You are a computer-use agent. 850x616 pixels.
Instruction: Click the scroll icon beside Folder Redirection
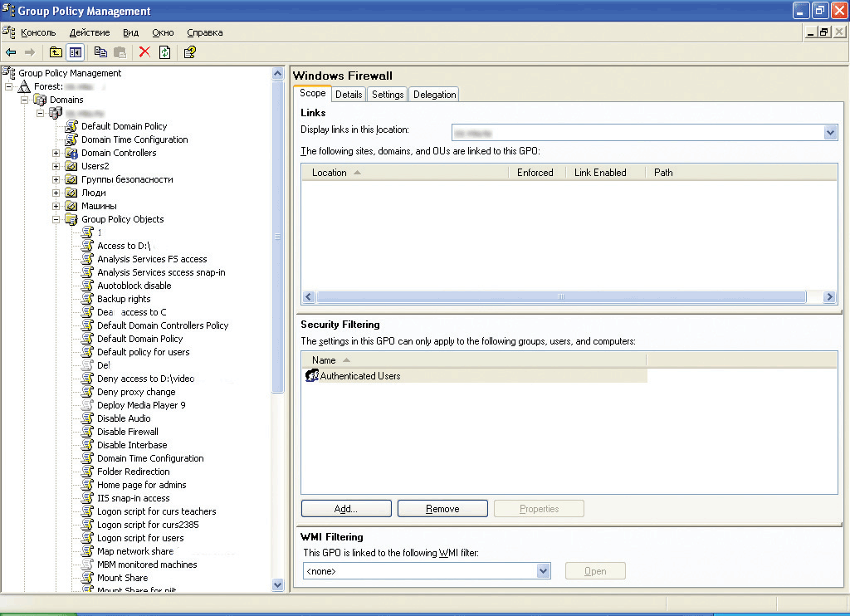(87, 472)
